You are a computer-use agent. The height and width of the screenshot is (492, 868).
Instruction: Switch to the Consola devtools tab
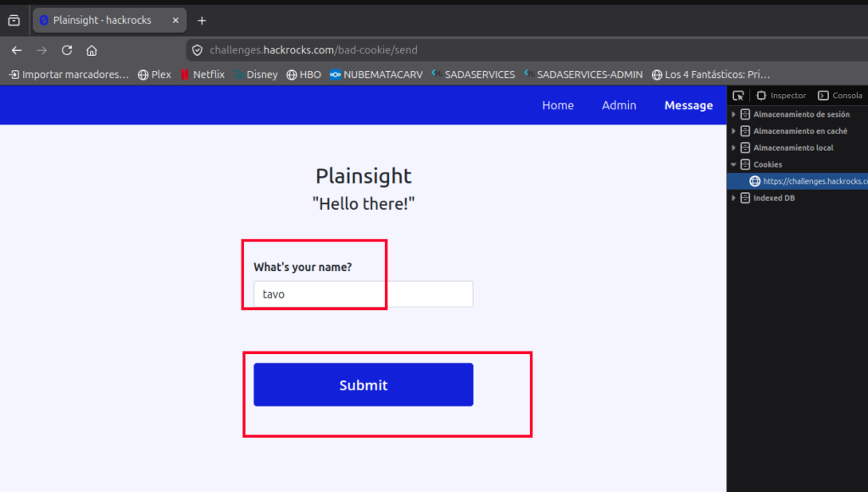[840, 96]
